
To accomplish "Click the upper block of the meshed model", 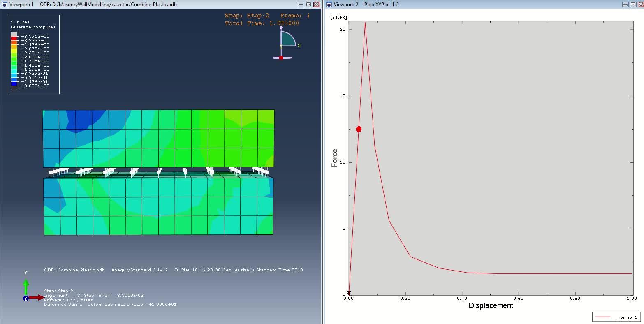I will [158, 138].
